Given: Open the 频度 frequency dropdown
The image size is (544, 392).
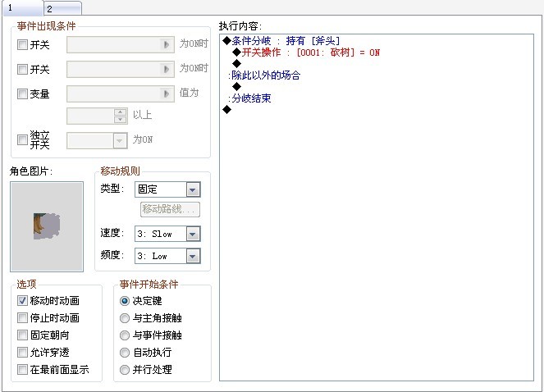Looking at the screenshot, I should 167,256.
